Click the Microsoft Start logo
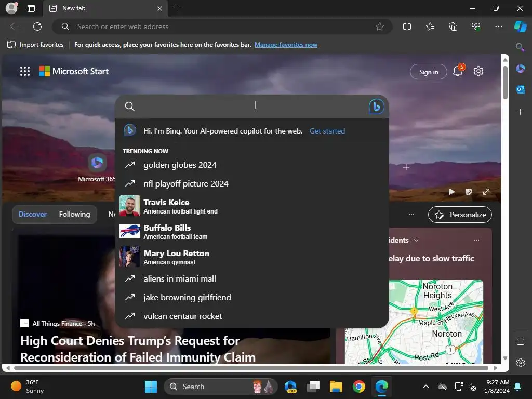Image resolution: width=532 pixels, height=399 pixels. click(x=74, y=71)
